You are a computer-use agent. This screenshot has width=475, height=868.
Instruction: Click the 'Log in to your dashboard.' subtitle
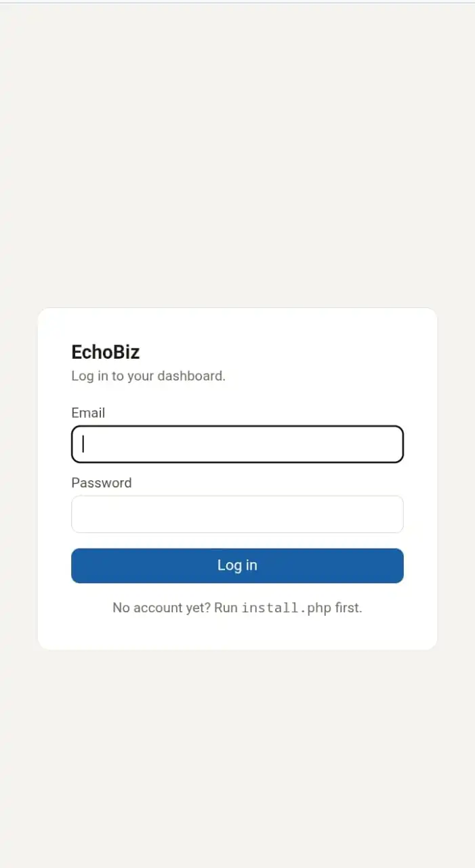pos(148,376)
